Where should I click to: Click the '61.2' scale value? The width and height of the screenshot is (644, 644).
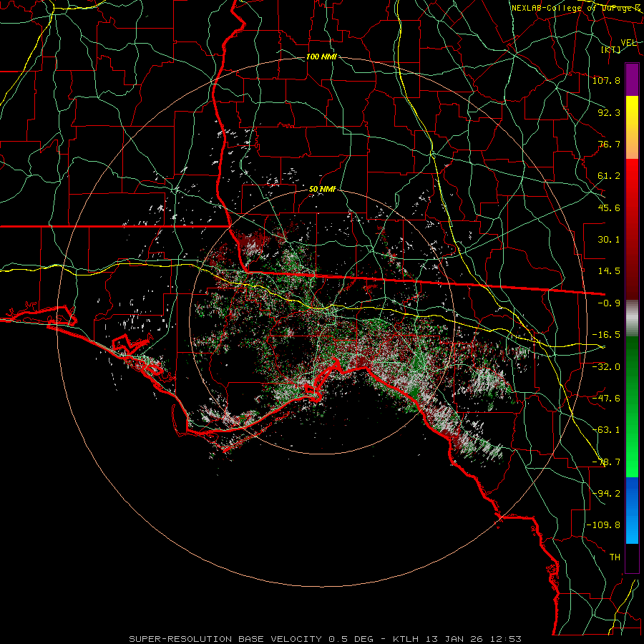pyautogui.click(x=609, y=176)
